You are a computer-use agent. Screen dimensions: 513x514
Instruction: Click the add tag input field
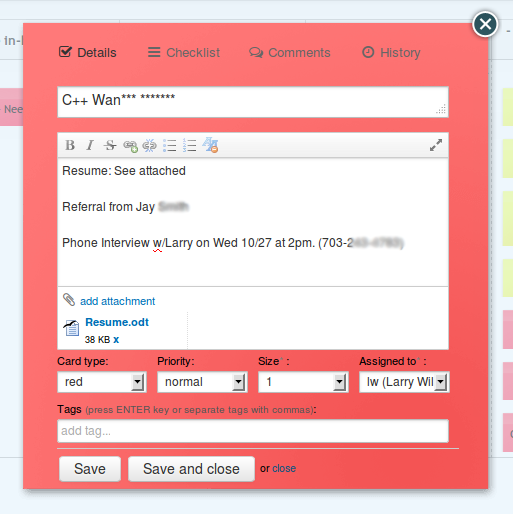tap(253, 431)
